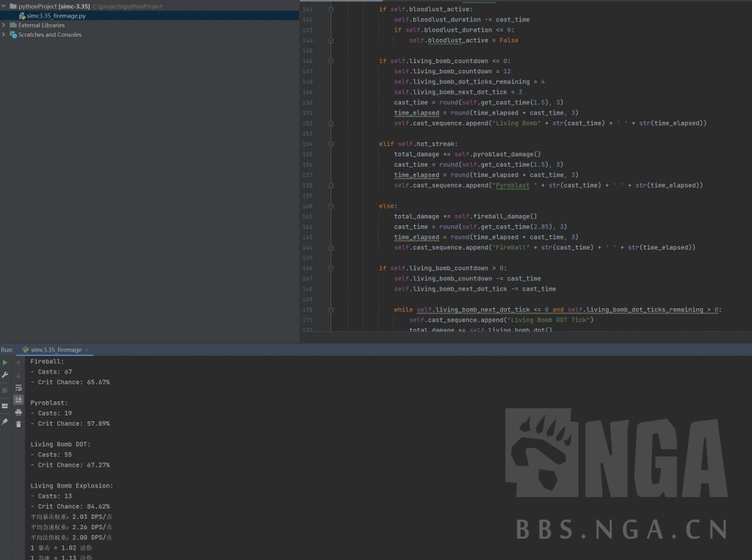
Task: Toggle Soft-Wrap in the run console
Action: (18, 387)
